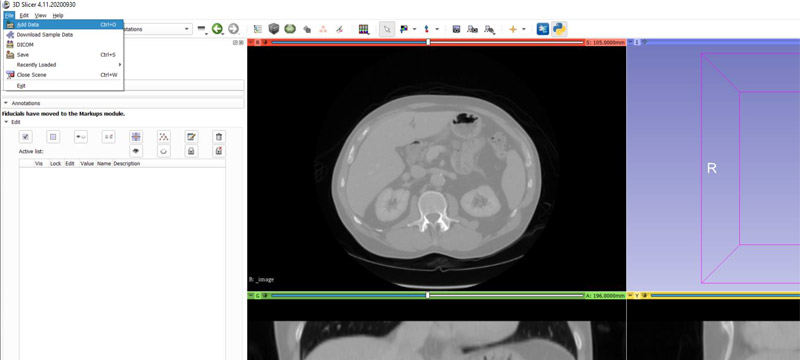
Task: Choose Close Scene in File menu
Action: pos(64,75)
